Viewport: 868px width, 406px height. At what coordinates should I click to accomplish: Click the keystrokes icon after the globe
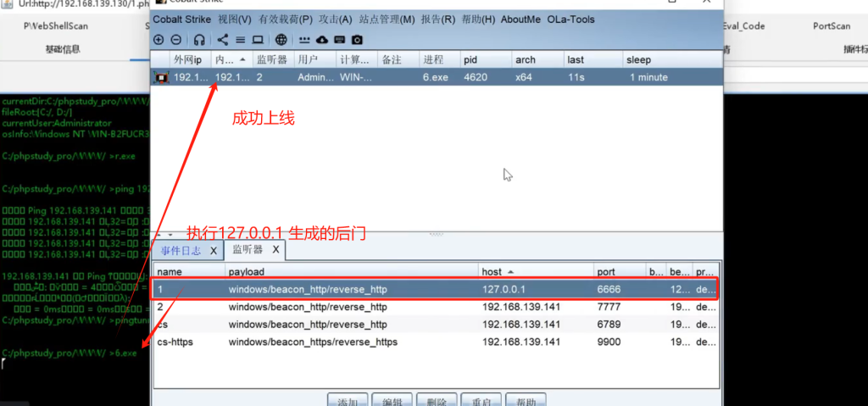[304, 40]
